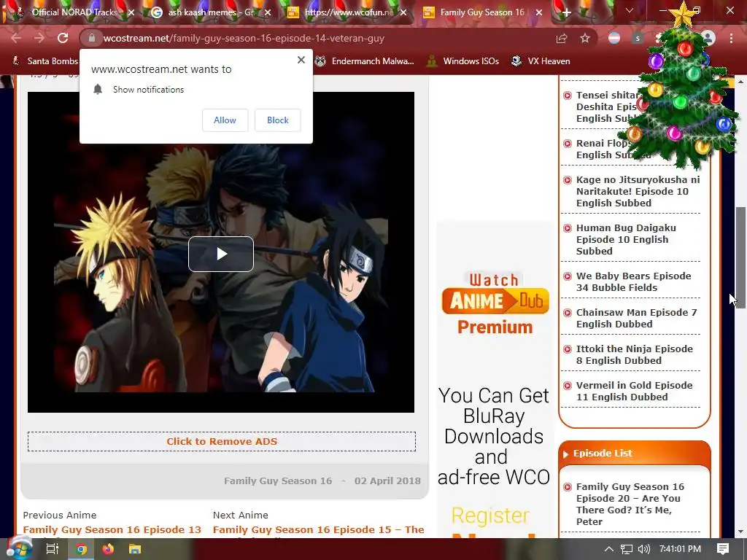This screenshot has height=560, width=747.
Task: Close the notification permission popup
Action: click(301, 60)
